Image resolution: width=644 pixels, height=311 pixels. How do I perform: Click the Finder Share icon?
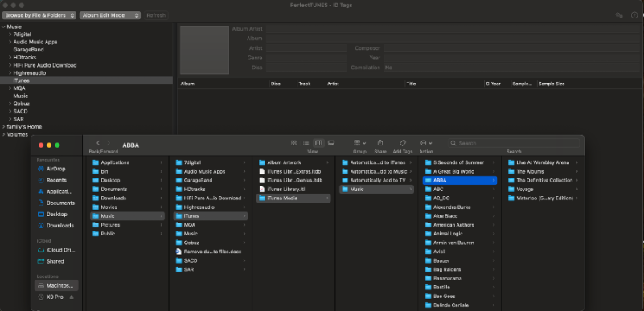380,143
